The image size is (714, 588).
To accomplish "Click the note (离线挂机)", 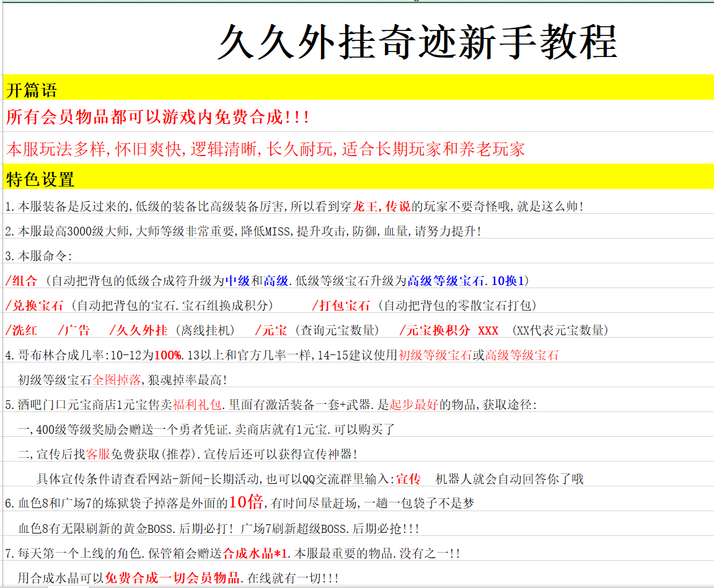I will pos(205,330).
